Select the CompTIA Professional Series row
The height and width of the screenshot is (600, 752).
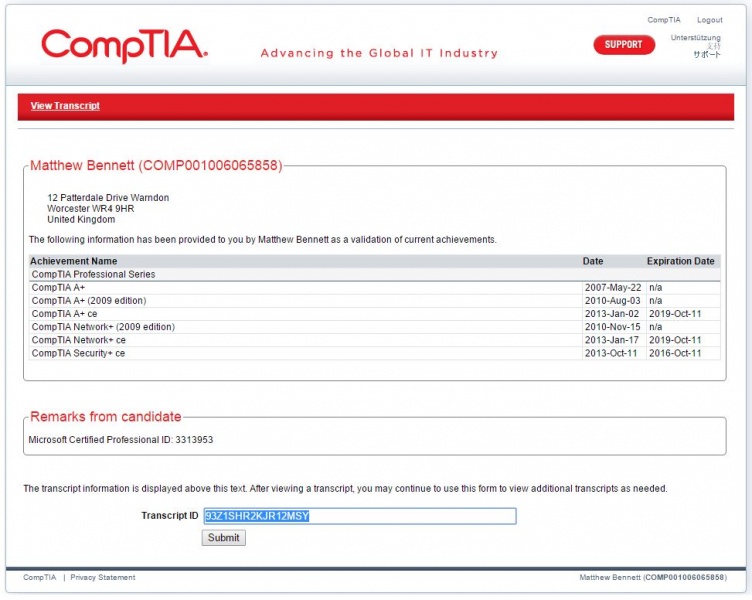click(375, 274)
